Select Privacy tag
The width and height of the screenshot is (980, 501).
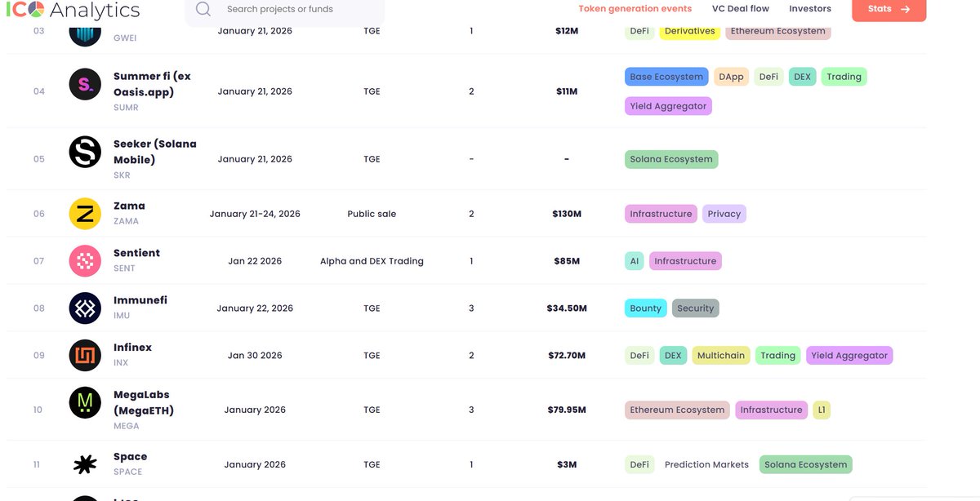pos(724,214)
